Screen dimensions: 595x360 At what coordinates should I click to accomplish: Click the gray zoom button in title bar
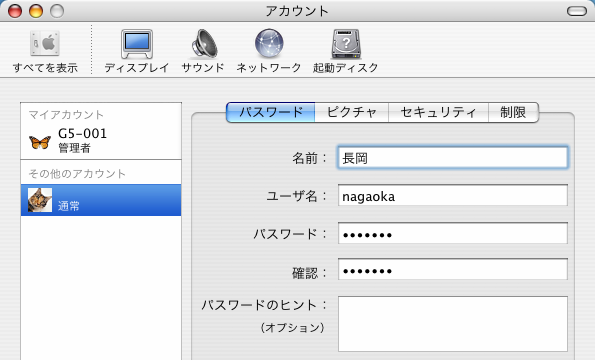[x=57, y=11]
